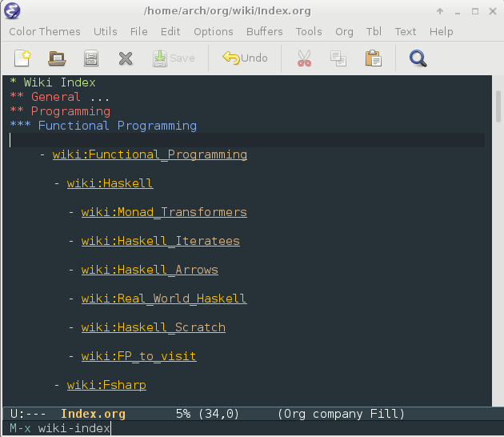The image size is (504, 437).
Task: Click the New file toolbar icon
Action: click(22, 58)
